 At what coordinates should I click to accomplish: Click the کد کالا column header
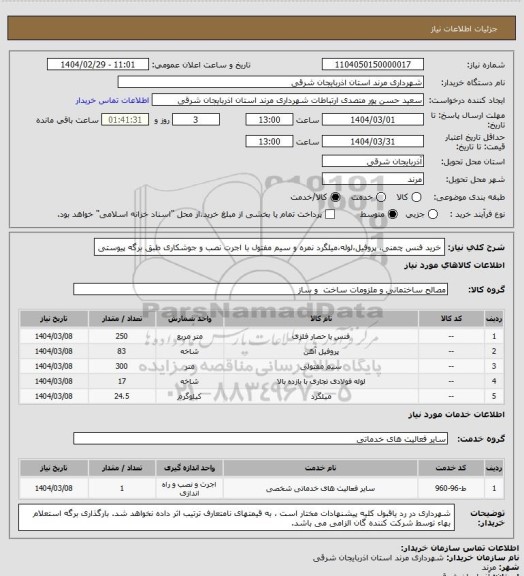tap(451, 318)
